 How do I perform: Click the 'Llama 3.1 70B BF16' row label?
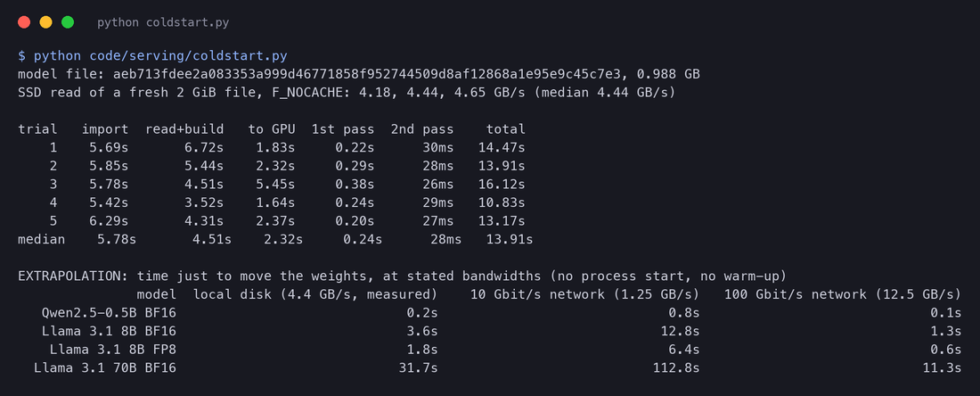[105, 367]
